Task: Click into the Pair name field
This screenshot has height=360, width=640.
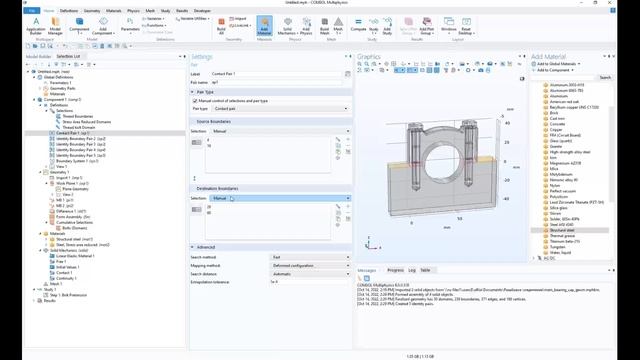Action: [276, 82]
